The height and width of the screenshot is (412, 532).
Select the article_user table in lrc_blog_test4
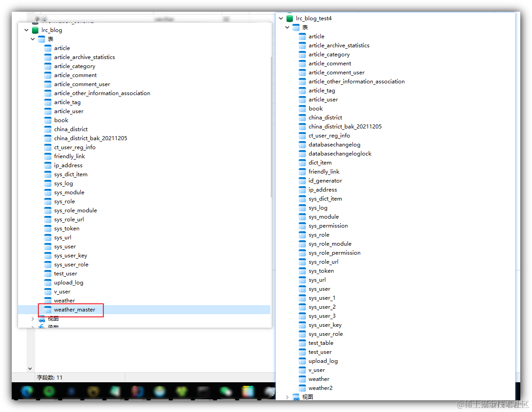(x=323, y=100)
